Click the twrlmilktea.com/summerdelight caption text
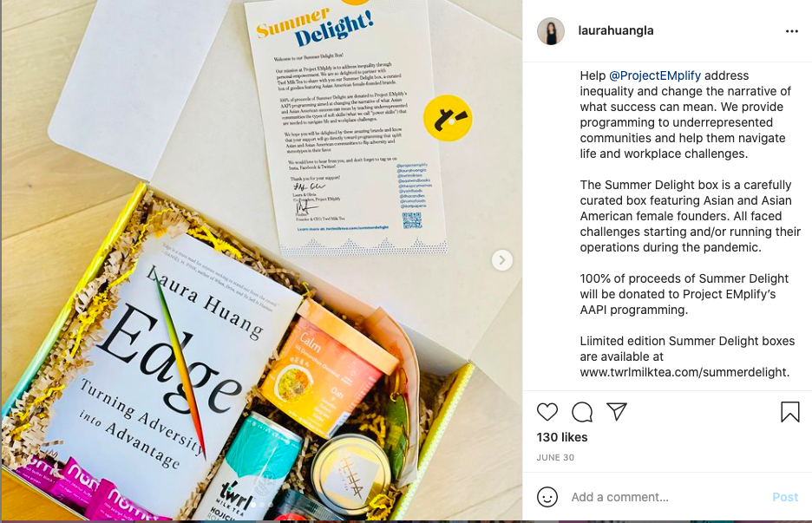 tap(684, 372)
